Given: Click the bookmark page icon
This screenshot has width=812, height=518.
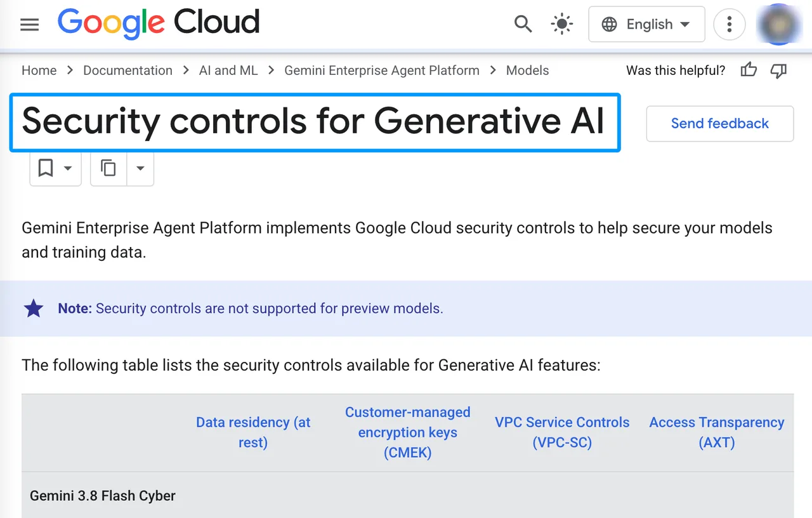Looking at the screenshot, I should pos(46,168).
